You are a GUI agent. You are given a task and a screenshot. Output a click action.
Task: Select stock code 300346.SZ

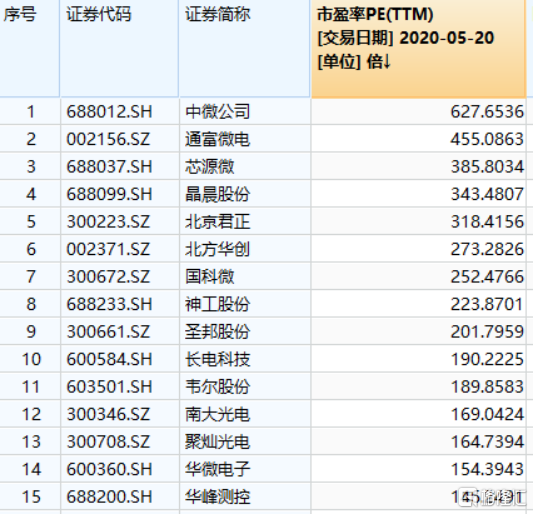point(108,415)
